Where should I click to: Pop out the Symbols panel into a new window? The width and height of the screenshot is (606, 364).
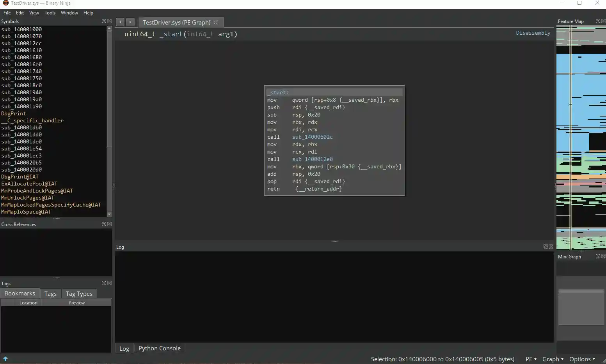(x=103, y=21)
